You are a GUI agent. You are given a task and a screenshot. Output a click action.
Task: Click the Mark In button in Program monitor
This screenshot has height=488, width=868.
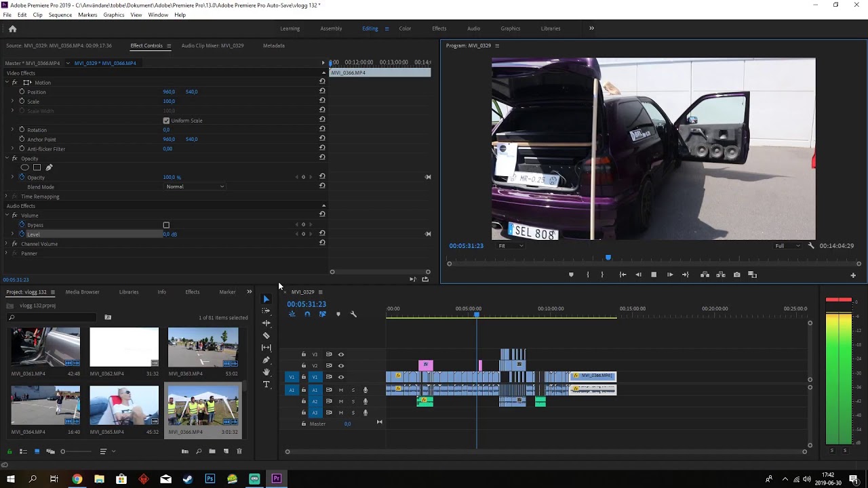587,274
